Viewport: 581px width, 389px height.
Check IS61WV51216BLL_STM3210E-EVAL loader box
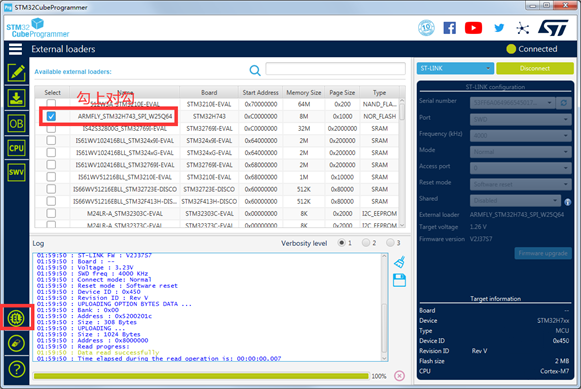point(51,177)
